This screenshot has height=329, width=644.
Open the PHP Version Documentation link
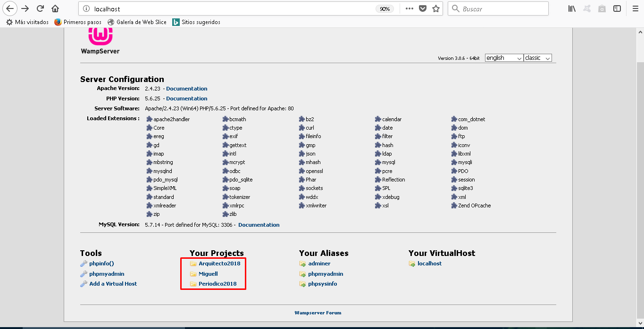pyautogui.click(x=186, y=99)
